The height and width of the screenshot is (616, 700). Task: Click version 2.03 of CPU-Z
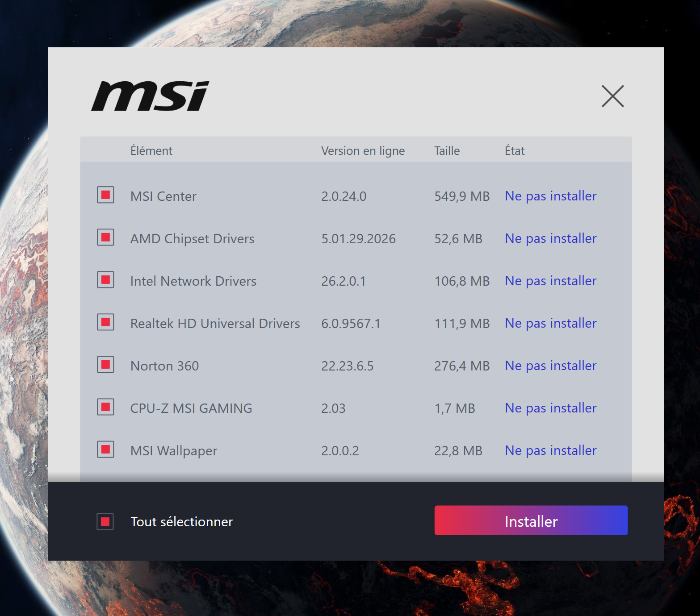[x=334, y=408]
